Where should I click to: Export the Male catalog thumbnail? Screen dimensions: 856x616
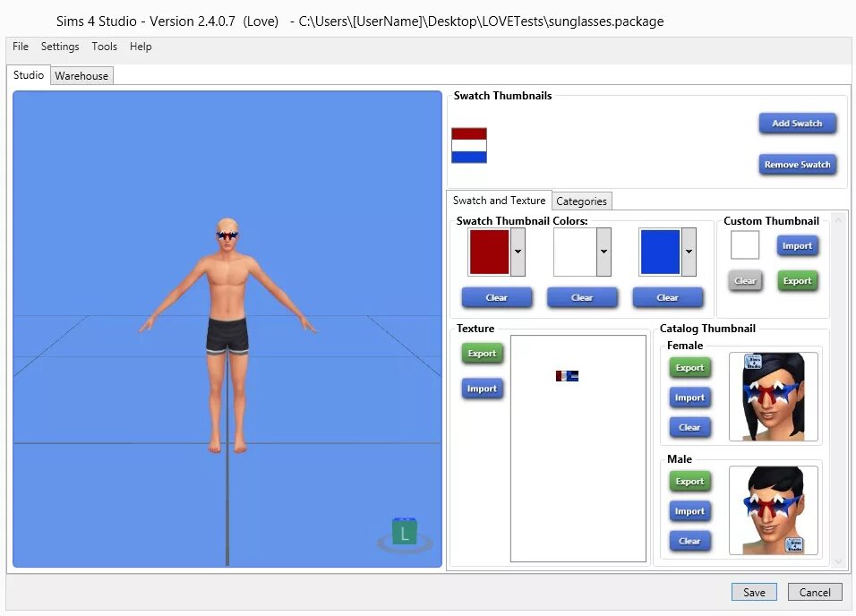(x=690, y=482)
